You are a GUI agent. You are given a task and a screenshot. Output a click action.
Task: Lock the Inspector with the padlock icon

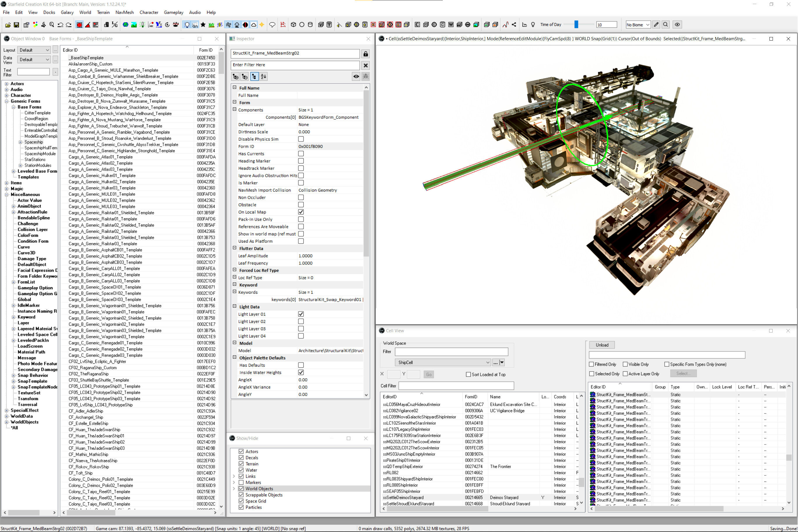coord(365,54)
